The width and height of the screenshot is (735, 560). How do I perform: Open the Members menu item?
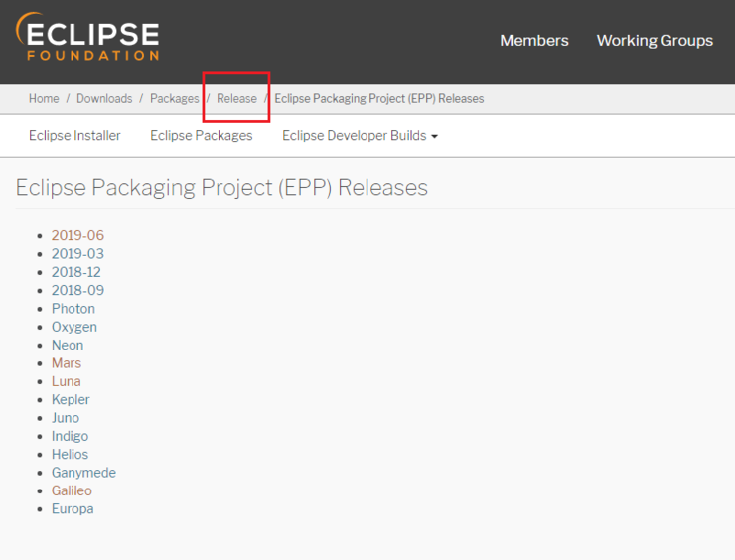point(534,41)
